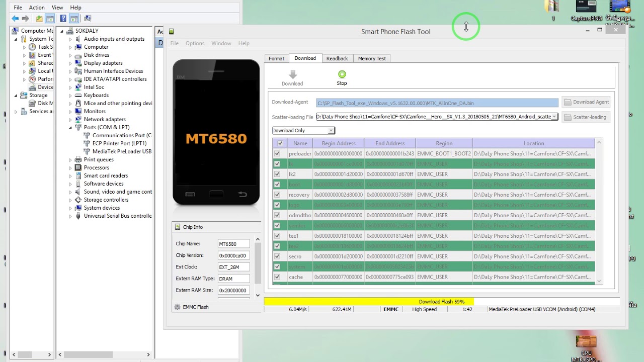Uncheck the lk2 partition checkbox
The width and height of the screenshot is (644, 362).
(277, 174)
